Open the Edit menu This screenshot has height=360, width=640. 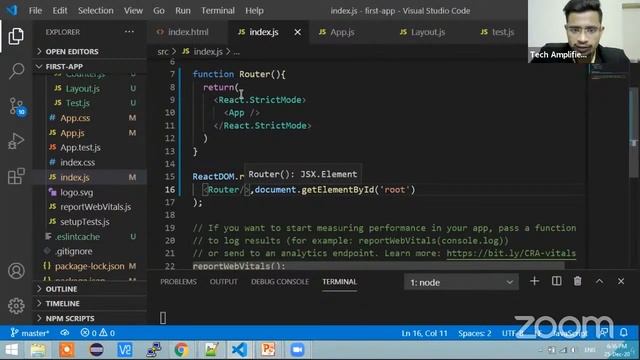point(60,11)
